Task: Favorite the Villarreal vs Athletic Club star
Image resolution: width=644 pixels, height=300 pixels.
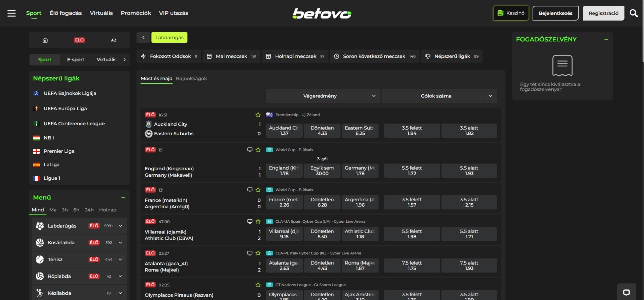Action: click(x=258, y=221)
